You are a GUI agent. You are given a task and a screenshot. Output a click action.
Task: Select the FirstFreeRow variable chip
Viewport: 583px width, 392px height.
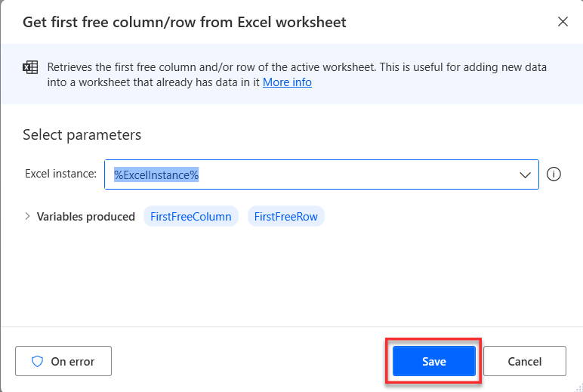[286, 216]
